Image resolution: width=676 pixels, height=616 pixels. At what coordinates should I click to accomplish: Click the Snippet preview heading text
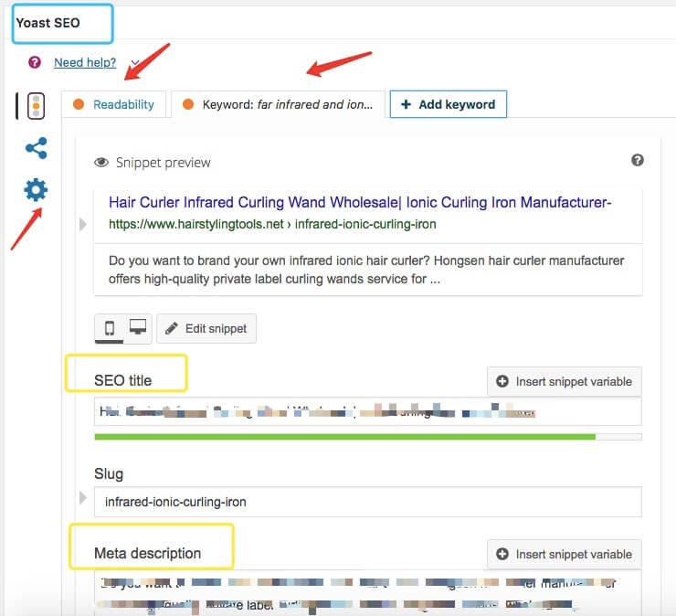pyautogui.click(x=163, y=163)
